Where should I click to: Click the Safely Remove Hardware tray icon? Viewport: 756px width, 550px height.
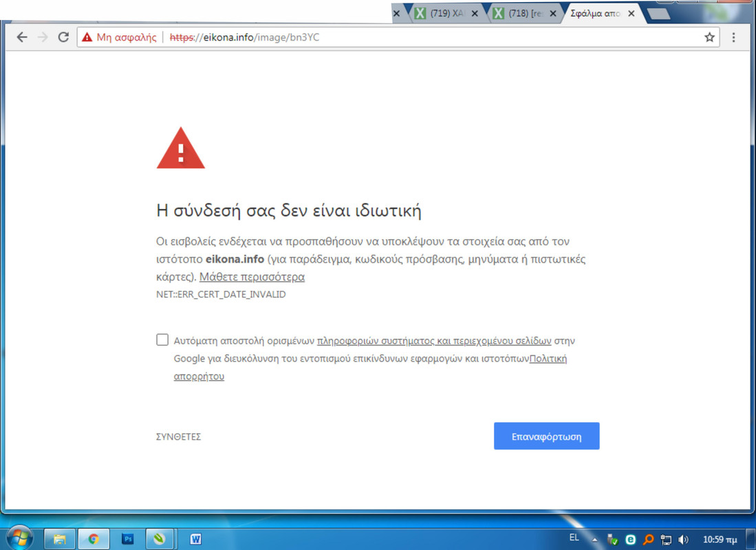coord(612,540)
